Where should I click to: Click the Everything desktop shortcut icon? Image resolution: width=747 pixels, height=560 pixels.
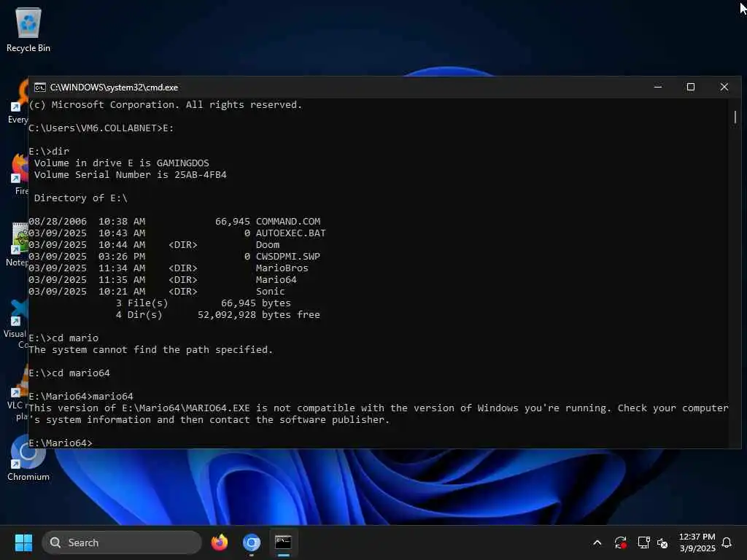pyautogui.click(x=18, y=101)
